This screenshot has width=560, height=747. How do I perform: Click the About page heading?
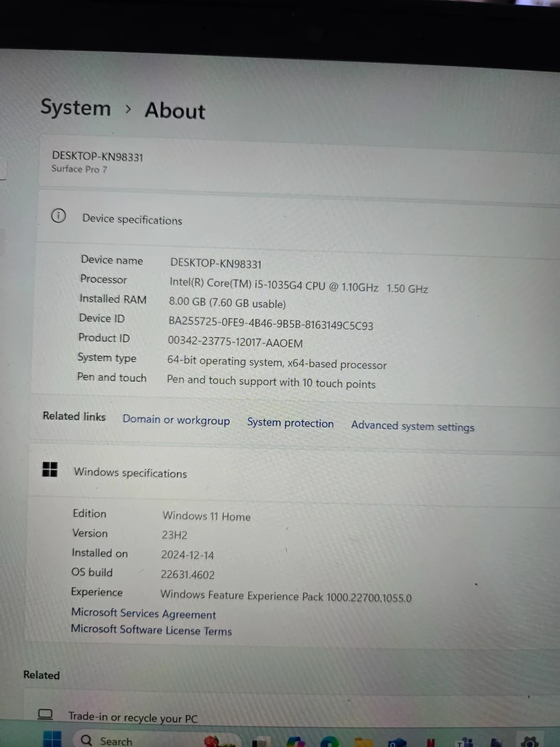coord(175,110)
